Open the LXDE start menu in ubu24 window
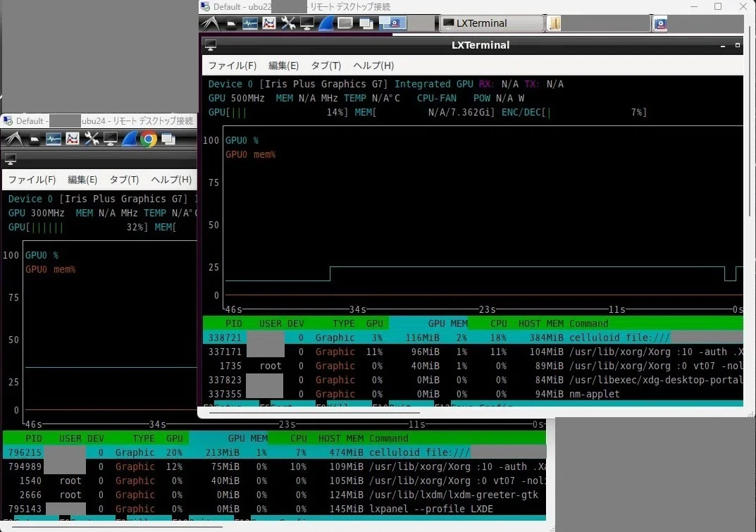The height and width of the screenshot is (532, 756). click(13, 139)
